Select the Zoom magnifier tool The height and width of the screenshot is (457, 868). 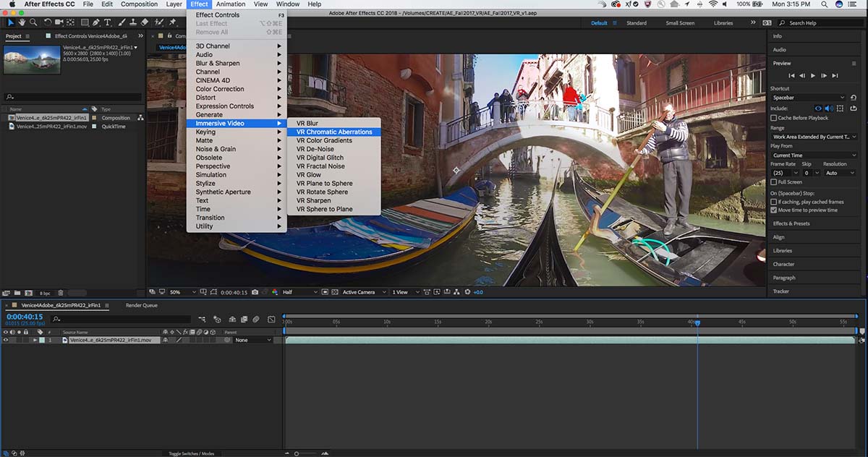[x=34, y=22]
